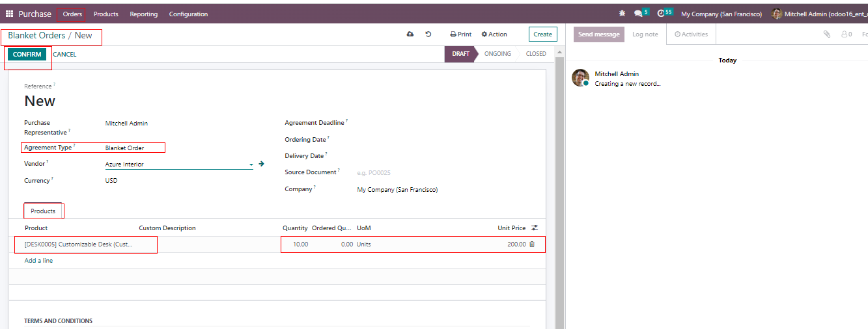The width and height of the screenshot is (868, 329).
Task: Discard changes with the undo icon
Action: [x=428, y=34]
